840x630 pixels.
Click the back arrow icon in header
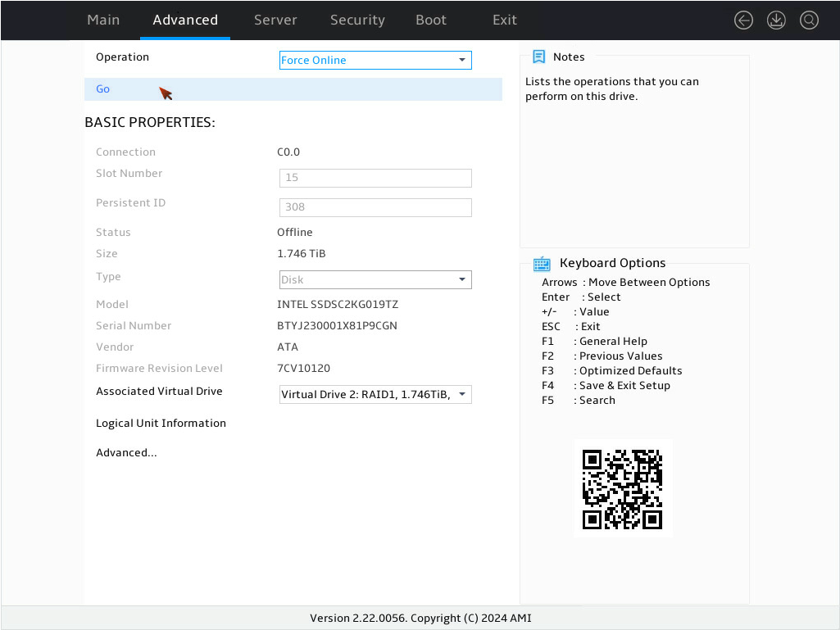tap(743, 20)
